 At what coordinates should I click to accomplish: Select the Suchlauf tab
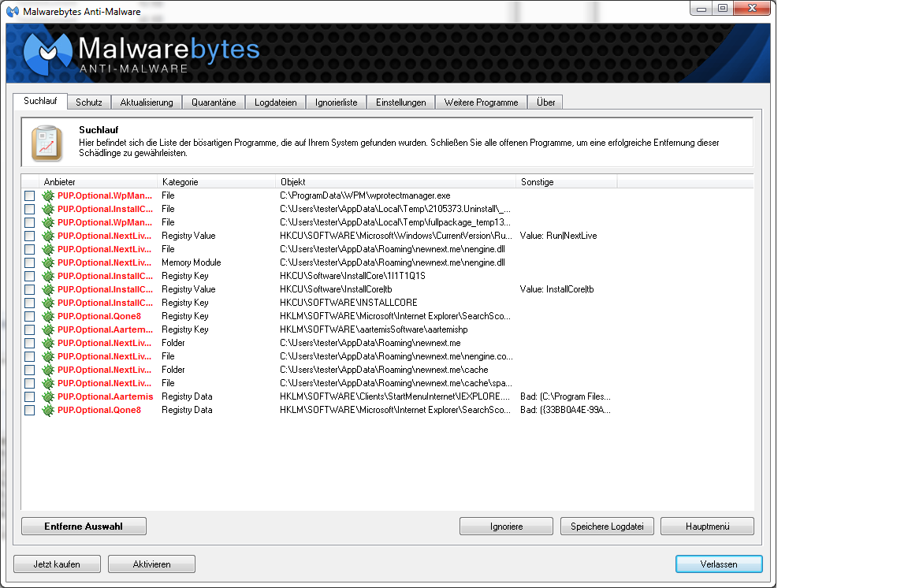40,101
